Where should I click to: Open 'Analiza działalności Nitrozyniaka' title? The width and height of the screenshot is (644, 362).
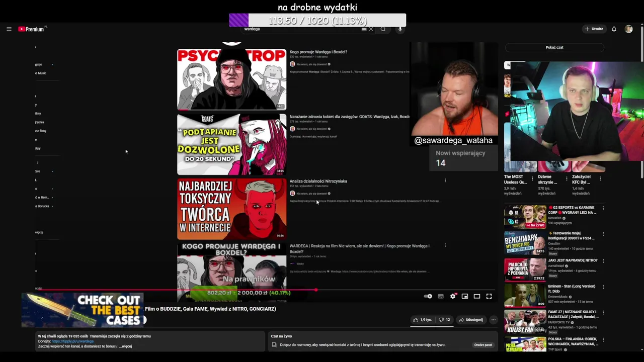pyautogui.click(x=318, y=182)
